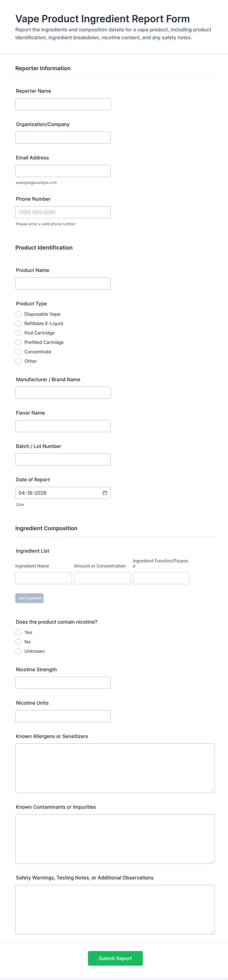Image resolution: width=228 pixels, height=980 pixels.
Task: Select Pod Cartridge product type
Action: click(18, 333)
